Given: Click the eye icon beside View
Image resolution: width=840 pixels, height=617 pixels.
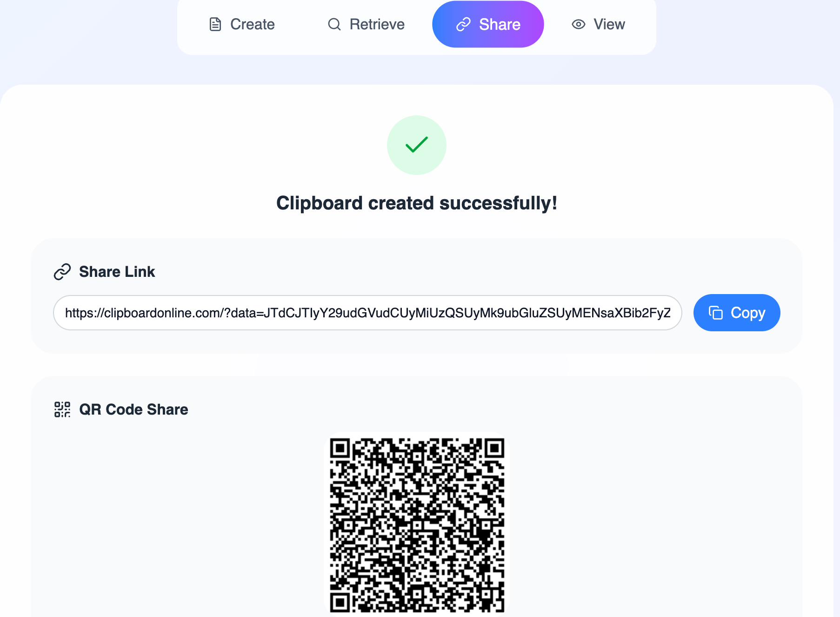Looking at the screenshot, I should [x=579, y=24].
